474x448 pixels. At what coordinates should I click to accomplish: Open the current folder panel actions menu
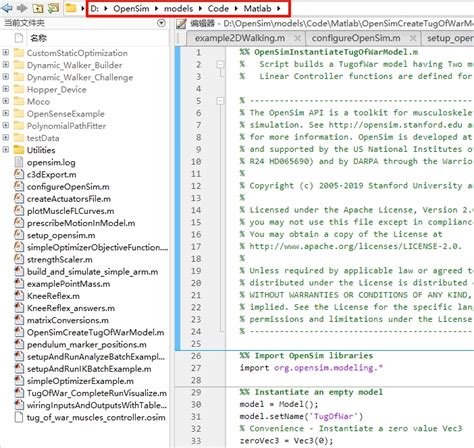click(161, 23)
